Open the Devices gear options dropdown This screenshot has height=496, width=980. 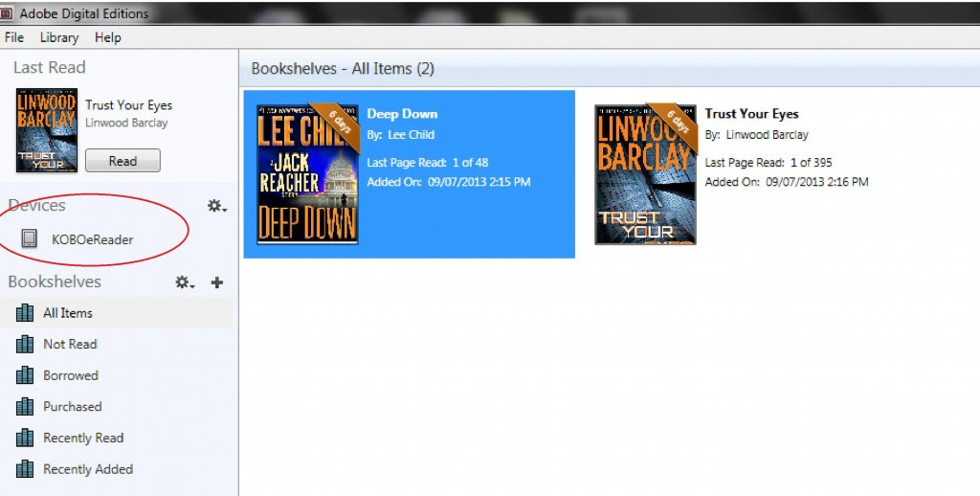pyautogui.click(x=217, y=206)
